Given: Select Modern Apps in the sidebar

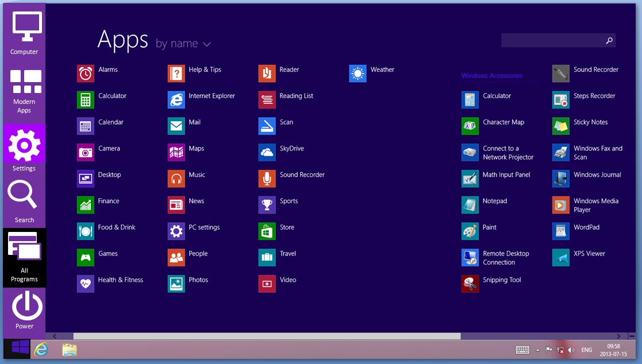Looking at the screenshot, I should [24, 90].
